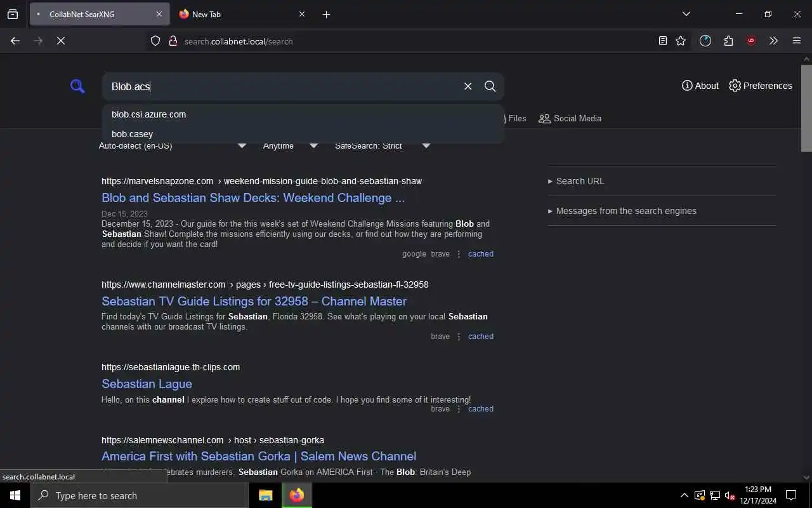Open the Windows Start menu
Image resolution: width=812 pixels, height=508 pixels.
[x=15, y=495]
